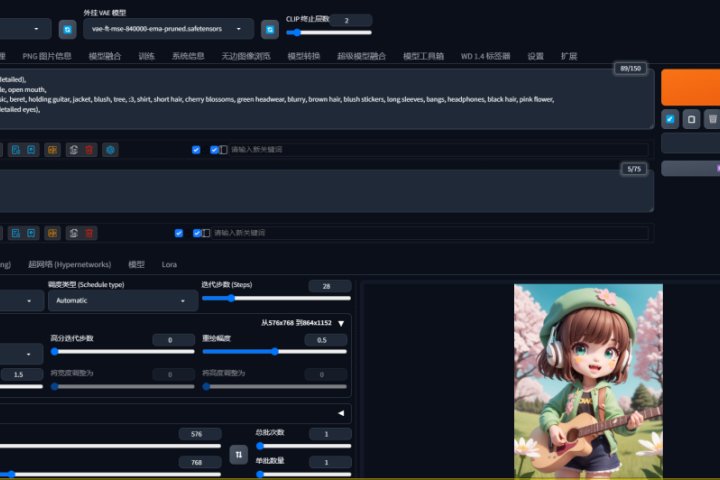Click the height value field showing 768
The image size is (720, 480).
200,463
